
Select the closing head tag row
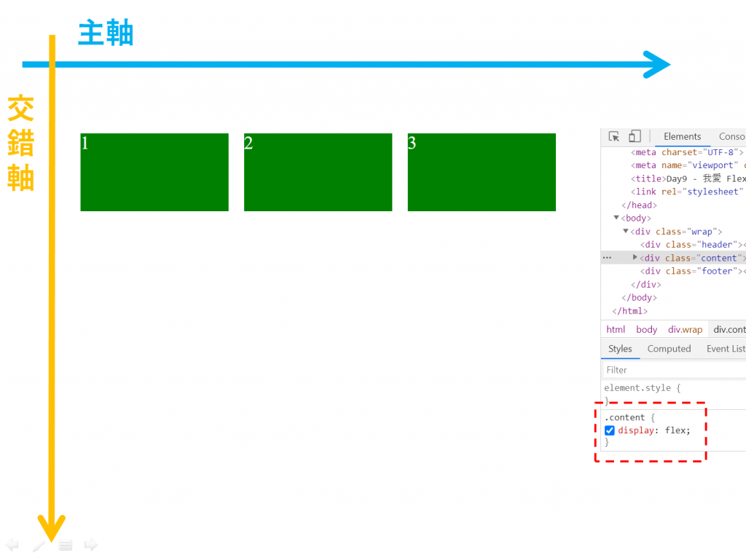click(639, 205)
